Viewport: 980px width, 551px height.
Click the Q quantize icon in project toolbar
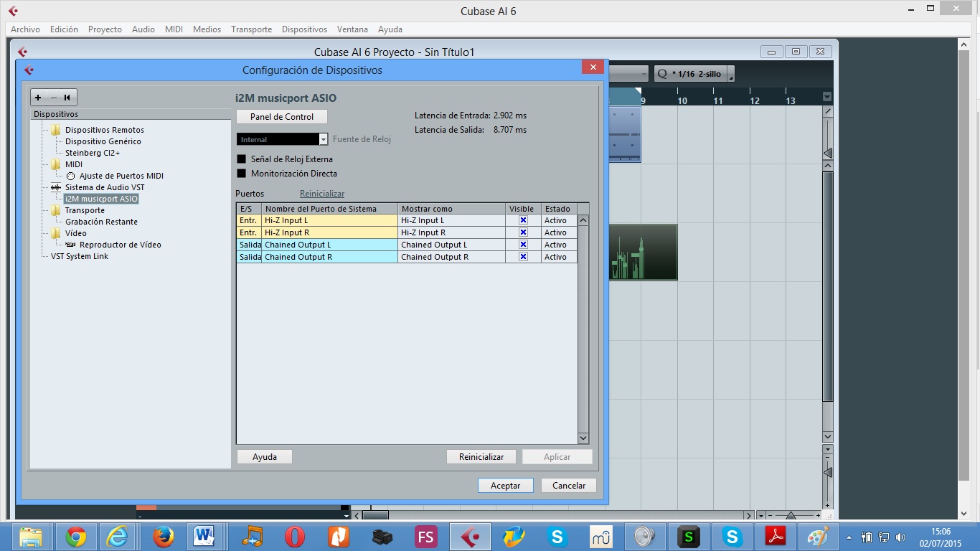(x=661, y=74)
